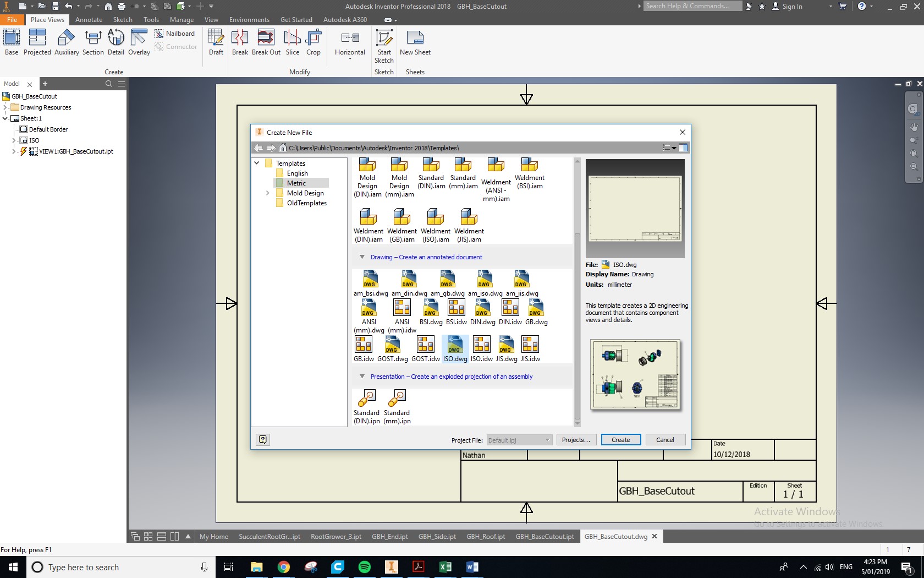Screen dimensions: 924x578
Task: Select the Detail view tool
Action: click(116, 42)
